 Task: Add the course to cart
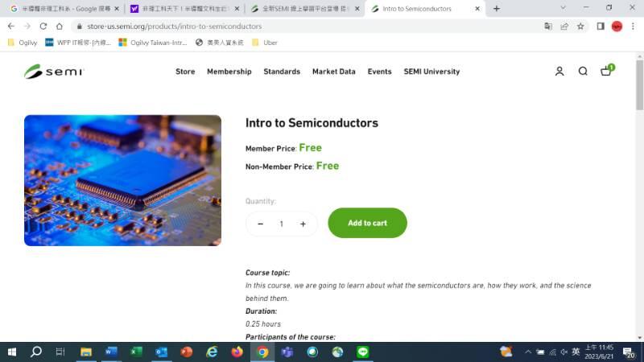[x=367, y=223]
